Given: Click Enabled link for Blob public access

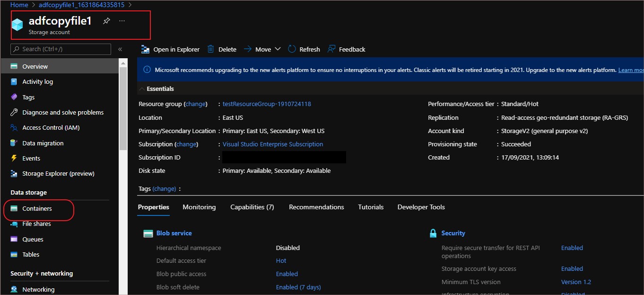Looking at the screenshot, I should (x=287, y=274).
